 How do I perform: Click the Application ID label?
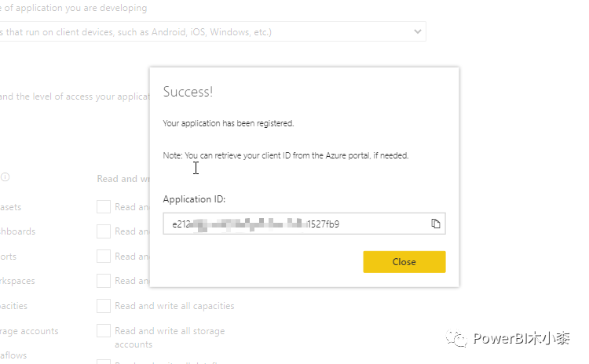(x=194, y=199)
